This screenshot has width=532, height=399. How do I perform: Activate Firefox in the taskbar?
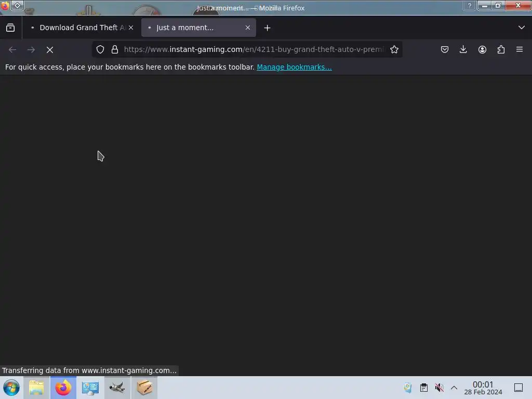pos(63,388)
